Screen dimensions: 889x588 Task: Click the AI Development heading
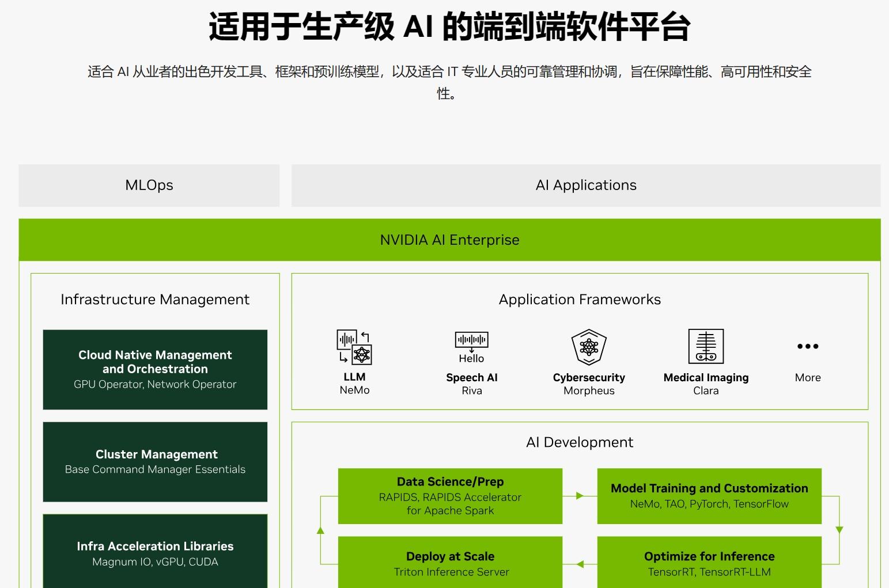(x=580, y=442)
